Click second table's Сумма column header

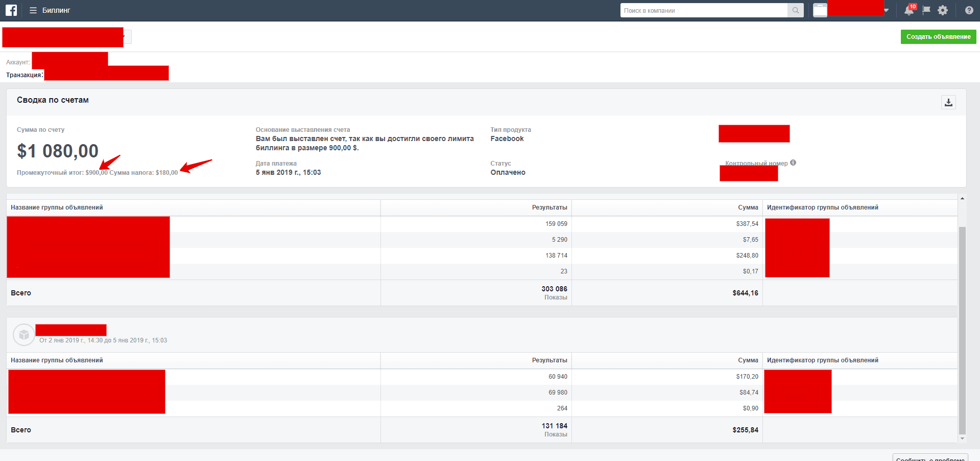point(748,360)
